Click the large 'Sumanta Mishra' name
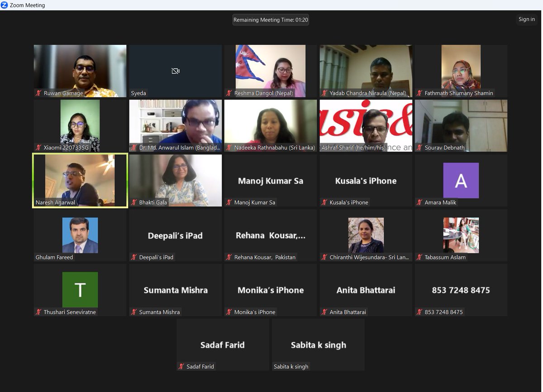This screenshot has height=392, width=543. [x=176, y=290]
